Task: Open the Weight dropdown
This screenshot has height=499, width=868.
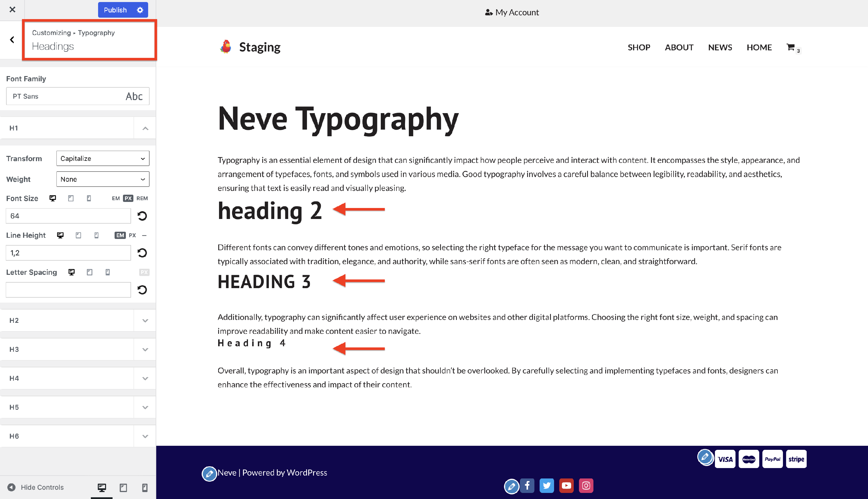Action: click(103, 179)
